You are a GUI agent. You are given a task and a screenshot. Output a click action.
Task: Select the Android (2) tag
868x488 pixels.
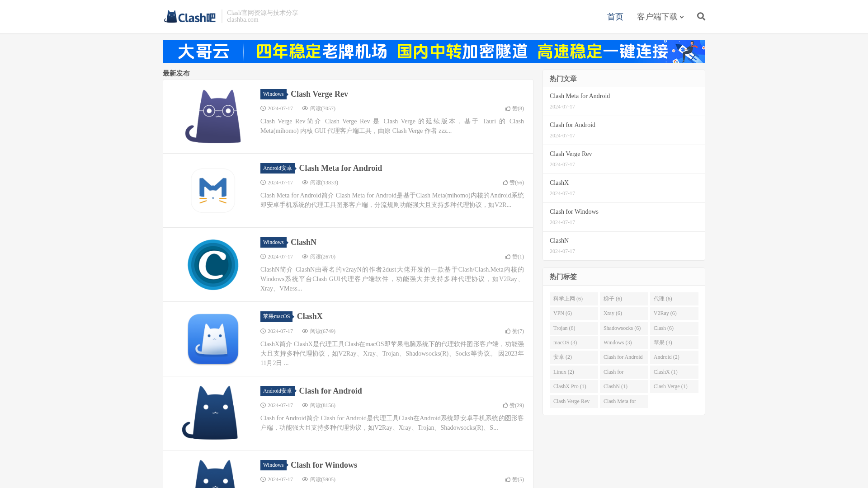674,357
